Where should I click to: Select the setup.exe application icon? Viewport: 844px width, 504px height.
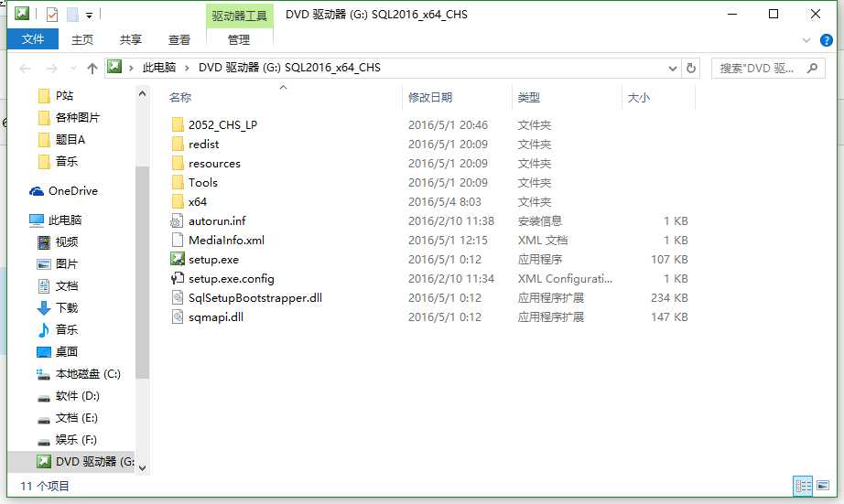[x=178, y=259]
